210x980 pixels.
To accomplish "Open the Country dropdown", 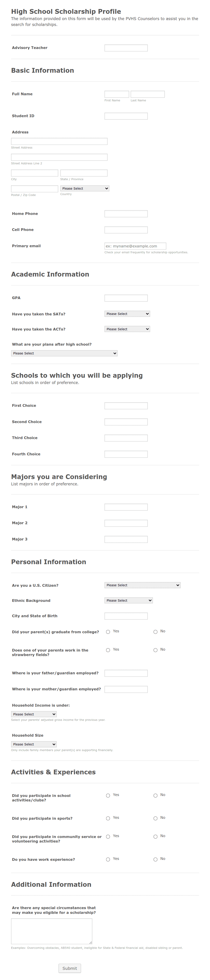I will (x=85, y=188).
